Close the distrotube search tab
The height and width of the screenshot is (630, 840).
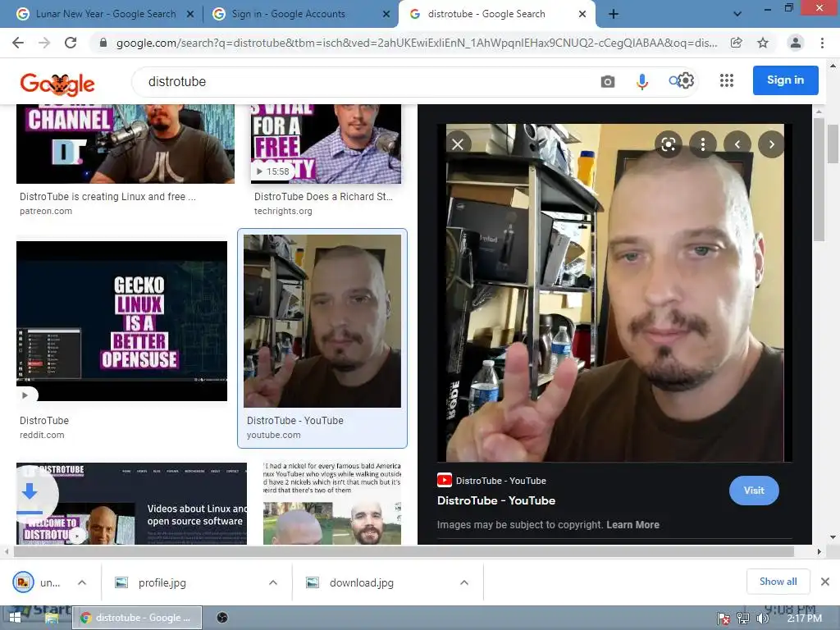(582, 15)
